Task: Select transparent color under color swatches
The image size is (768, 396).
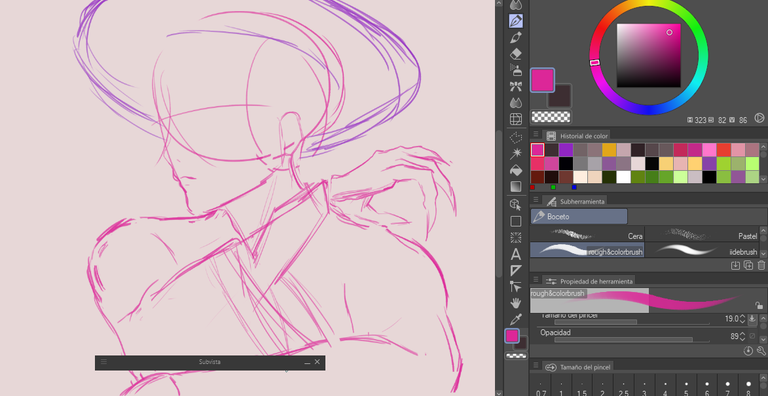Action: tap(551, 117)
